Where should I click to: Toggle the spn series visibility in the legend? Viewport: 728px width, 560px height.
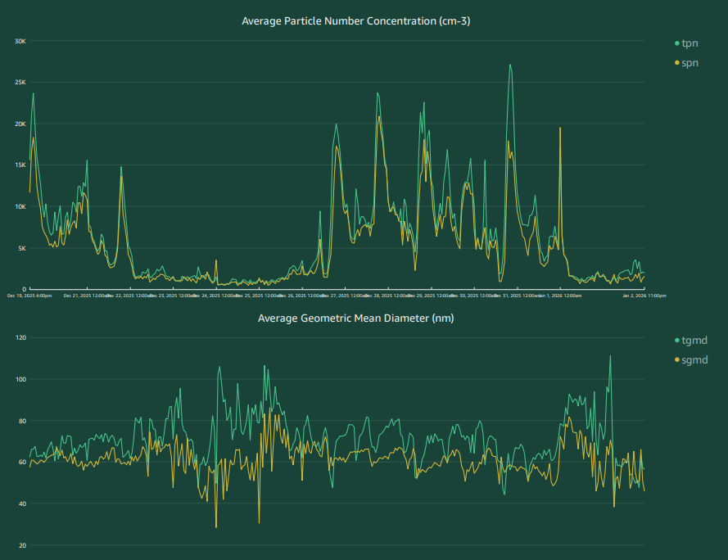[x=689, y=62]
